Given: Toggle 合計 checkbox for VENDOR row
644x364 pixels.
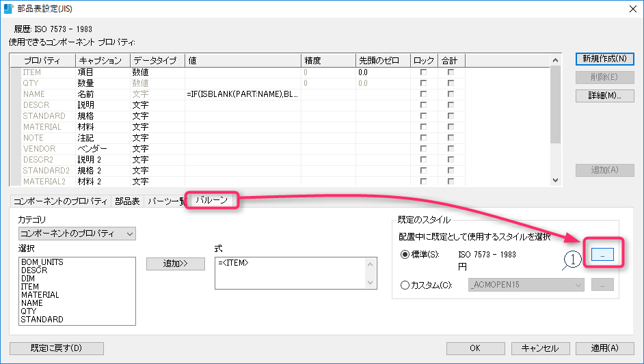Looking at the screenshot, I should 451,149.
